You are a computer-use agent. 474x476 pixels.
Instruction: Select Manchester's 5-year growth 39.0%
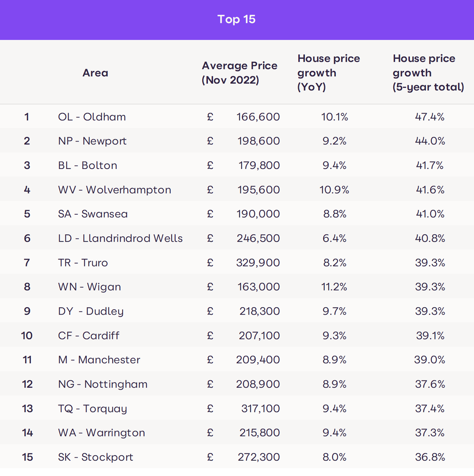click(x=430, y=360)
